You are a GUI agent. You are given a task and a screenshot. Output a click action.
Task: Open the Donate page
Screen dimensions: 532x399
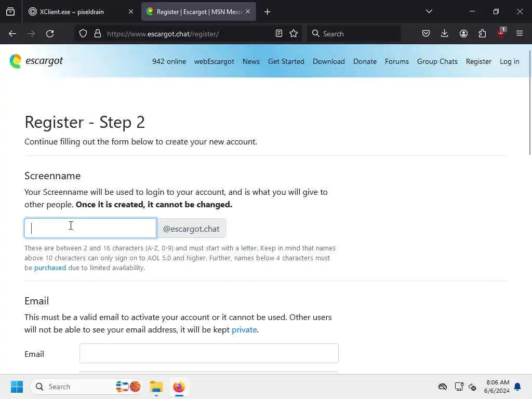click(x=365, y=61)
